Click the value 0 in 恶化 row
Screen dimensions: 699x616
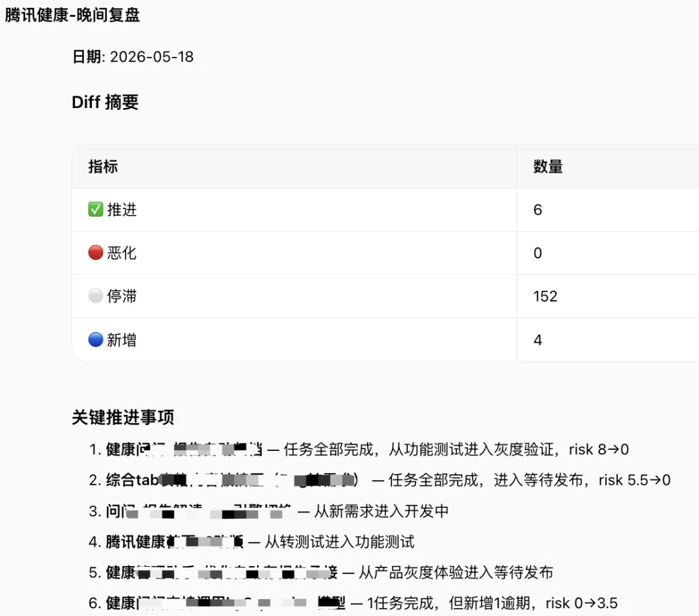[538, 253]
